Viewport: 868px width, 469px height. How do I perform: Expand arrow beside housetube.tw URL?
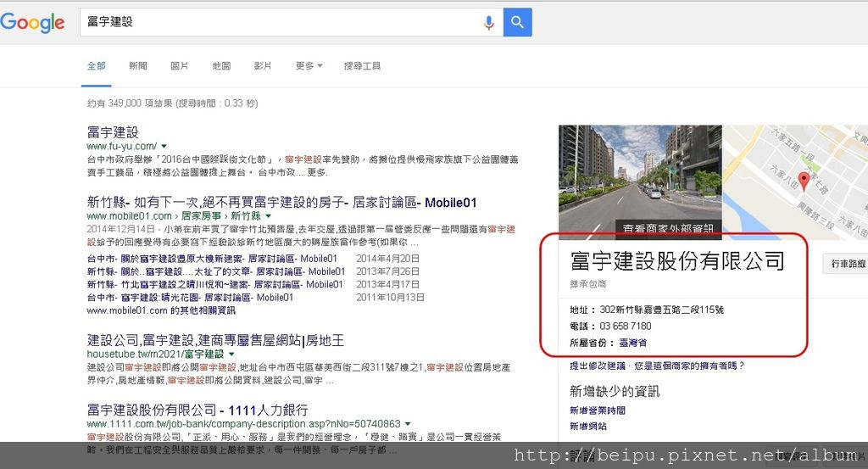pos(231,354)
